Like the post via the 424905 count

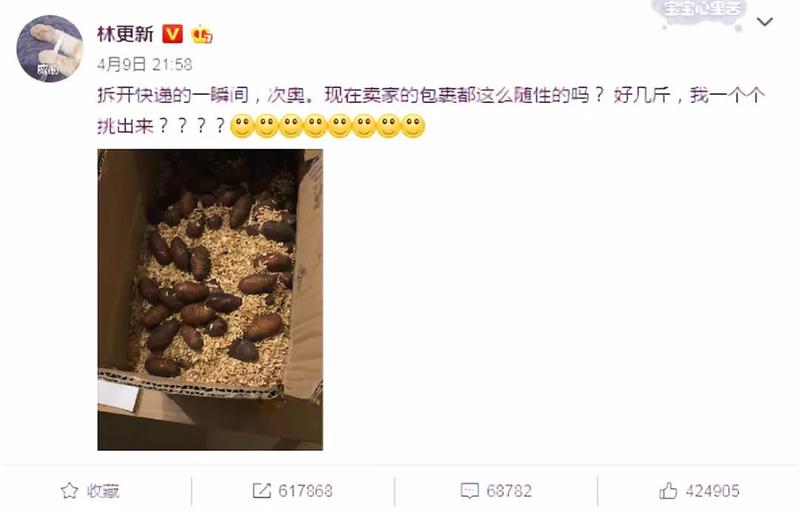712,491
